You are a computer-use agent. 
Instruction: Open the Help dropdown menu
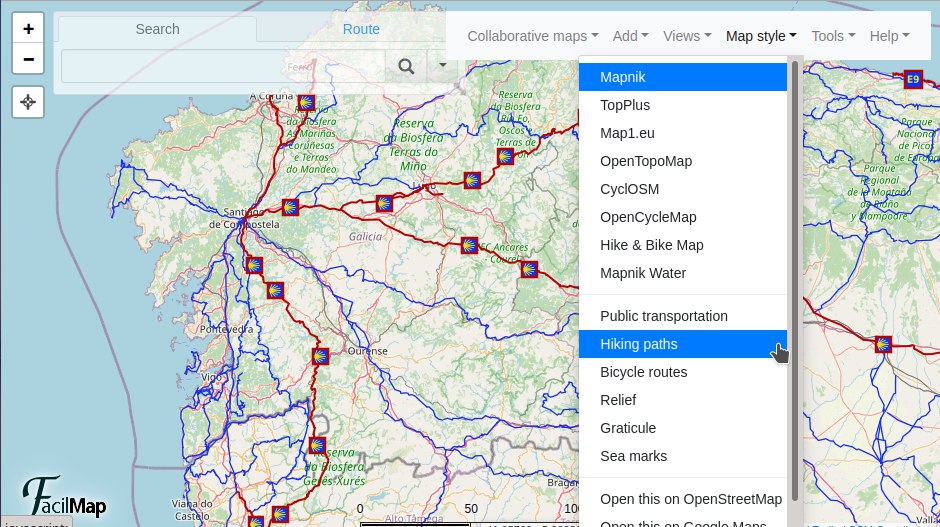(890, 36)
